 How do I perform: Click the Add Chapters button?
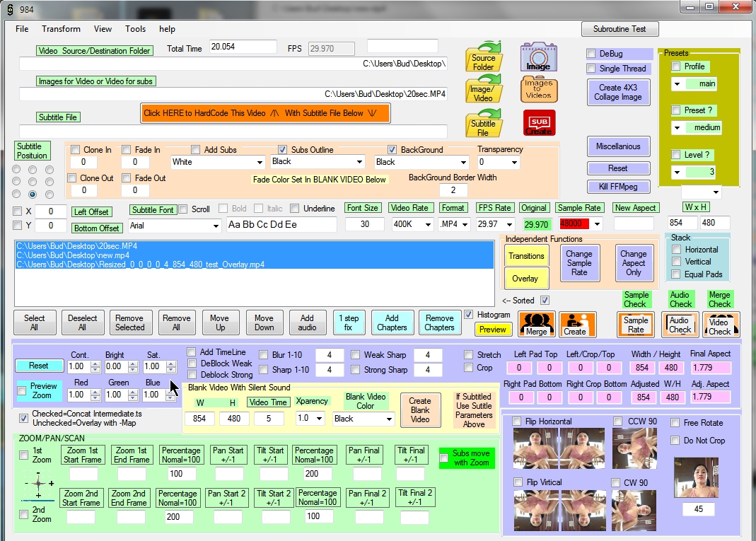pos(392,322)
